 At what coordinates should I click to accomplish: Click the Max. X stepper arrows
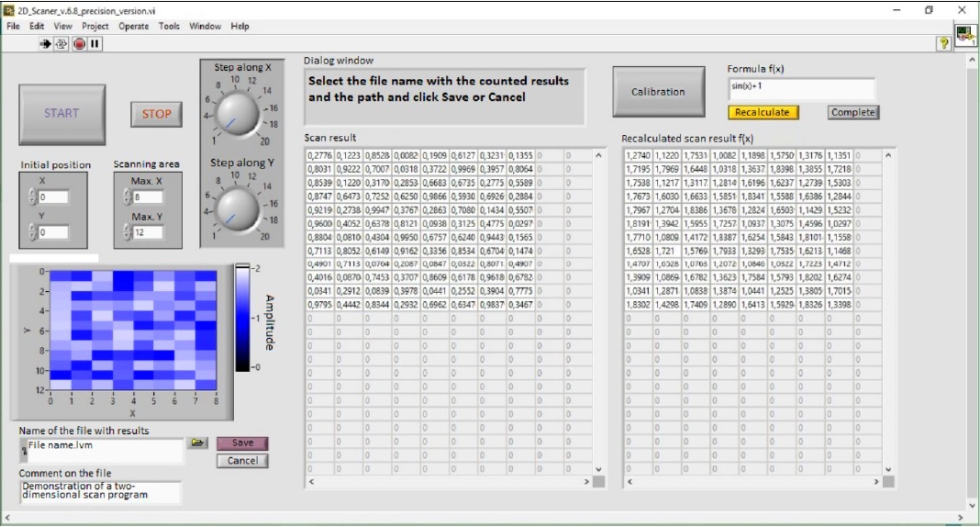[128, 197]
